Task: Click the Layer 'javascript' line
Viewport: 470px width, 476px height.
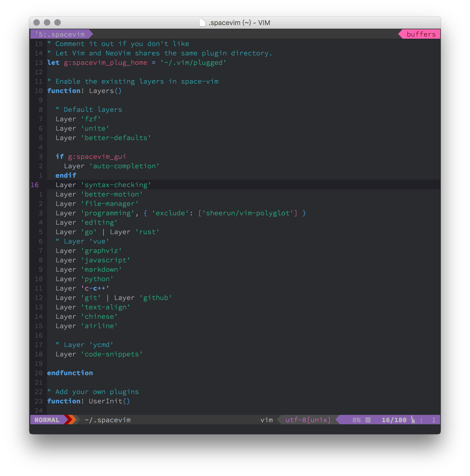Action: click(93, 260)
